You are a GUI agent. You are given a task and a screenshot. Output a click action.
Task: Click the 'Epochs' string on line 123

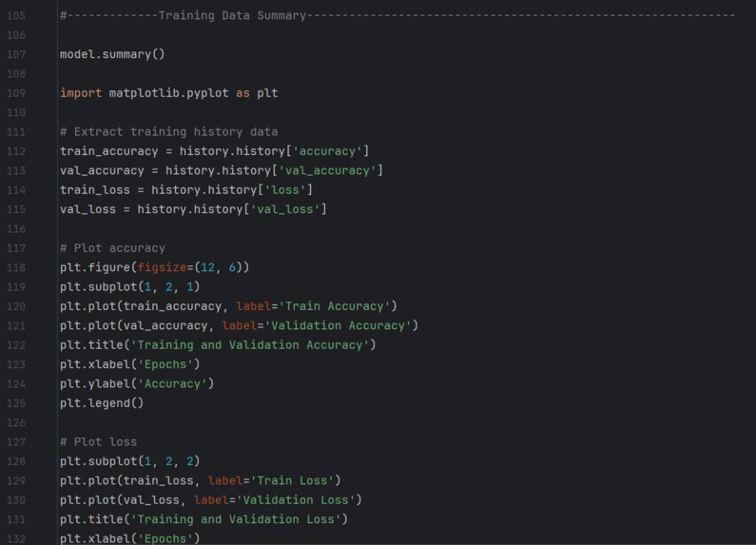(x=165, y=364)
